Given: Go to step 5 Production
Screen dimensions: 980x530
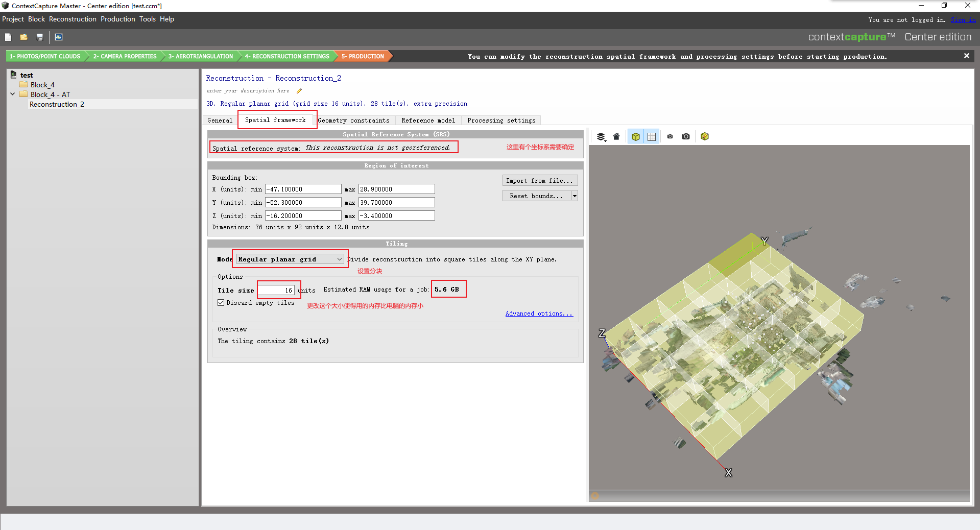Looking at the screenshot, I should click(x=363, y=56).
